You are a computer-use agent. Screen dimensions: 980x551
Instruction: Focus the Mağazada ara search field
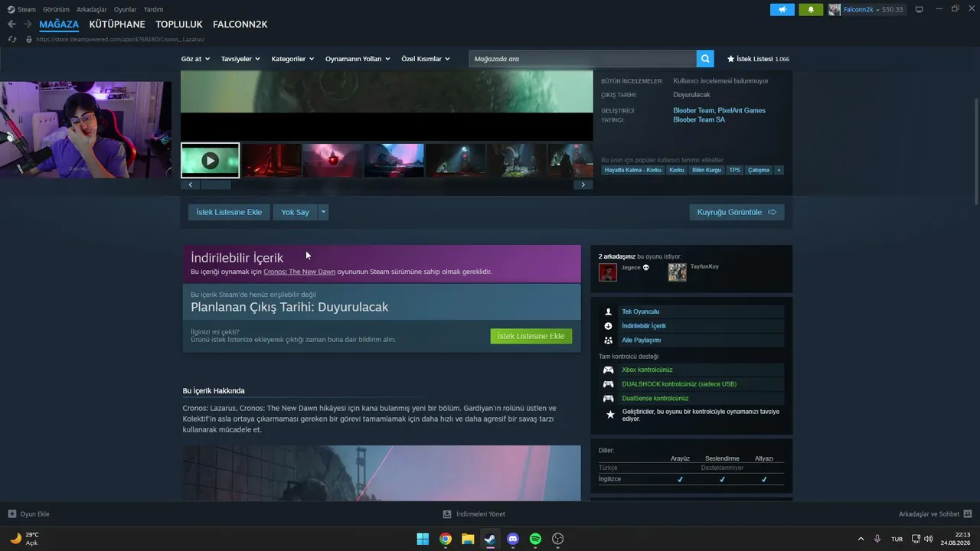tap(583, 59)
